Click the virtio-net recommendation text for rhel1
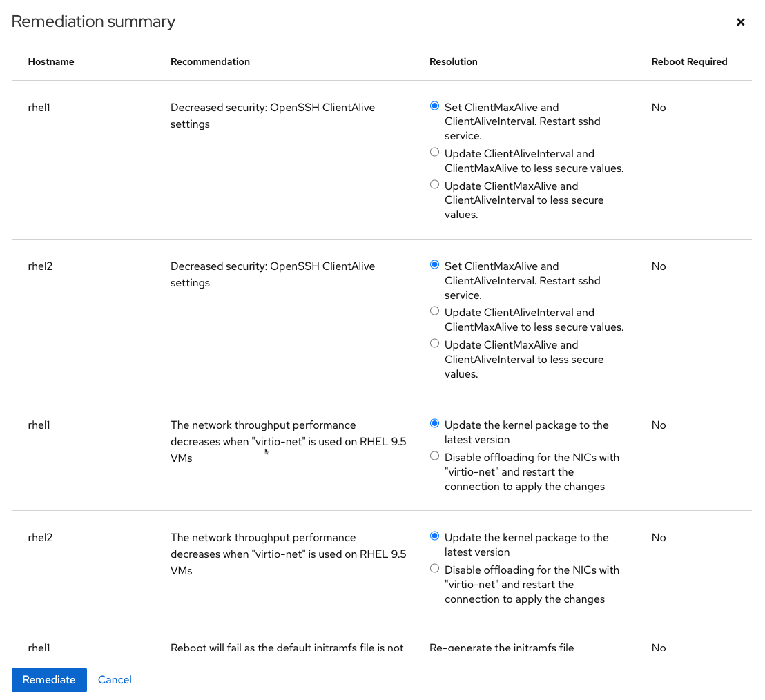765x700 pixels. pos(288,441)
